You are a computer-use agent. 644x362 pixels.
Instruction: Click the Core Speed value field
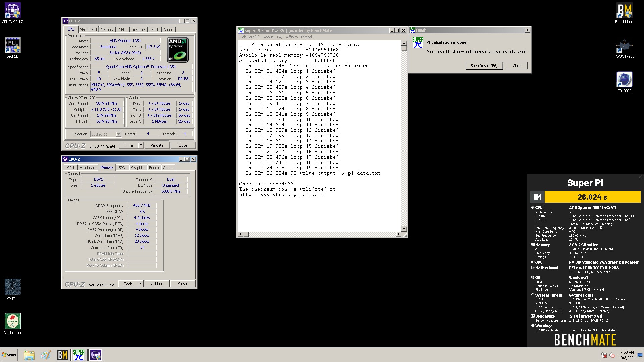click(107, 103)
